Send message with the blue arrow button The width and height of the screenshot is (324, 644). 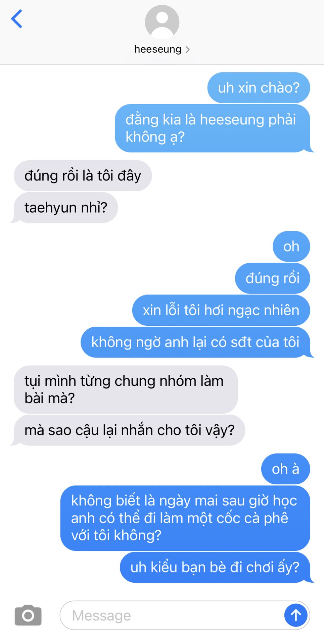pyautogui.click(x=295, y=615)
